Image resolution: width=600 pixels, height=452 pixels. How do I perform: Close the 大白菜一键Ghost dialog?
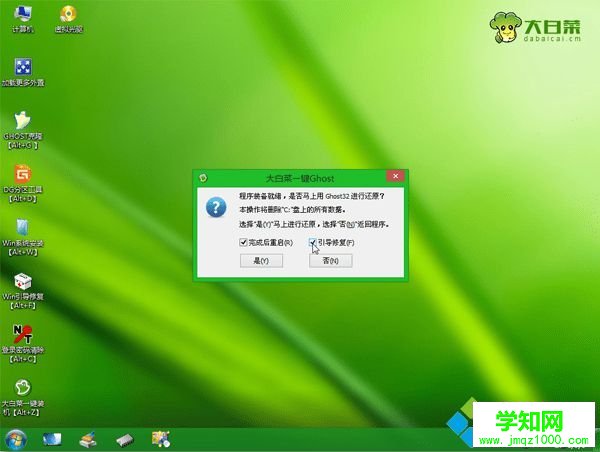pos(394,176)
